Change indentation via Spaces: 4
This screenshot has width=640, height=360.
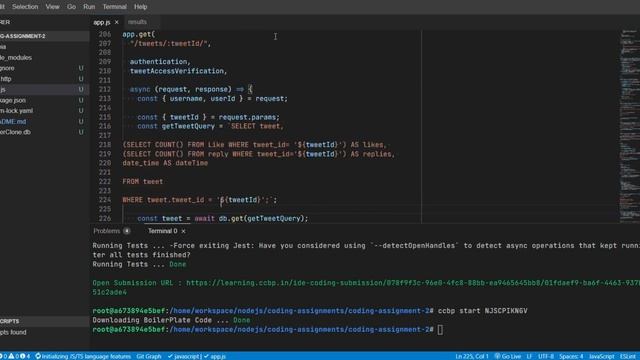point(571,356)
